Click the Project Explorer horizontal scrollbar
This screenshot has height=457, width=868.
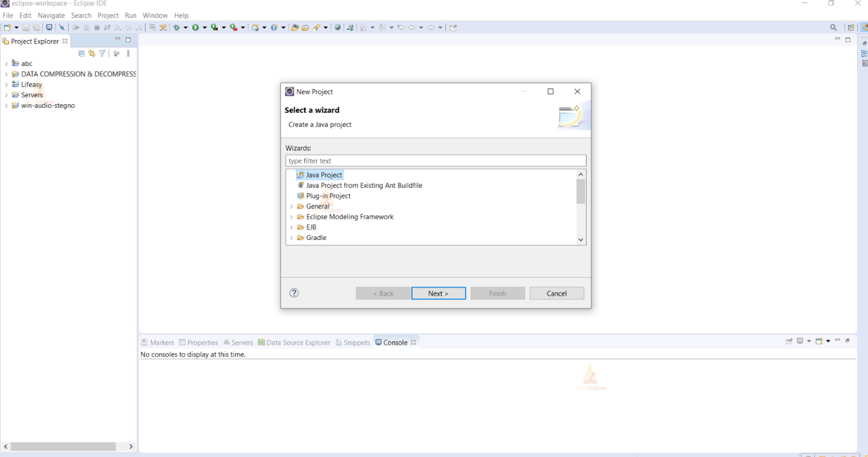pyautogui.click(x=63, y=447)
